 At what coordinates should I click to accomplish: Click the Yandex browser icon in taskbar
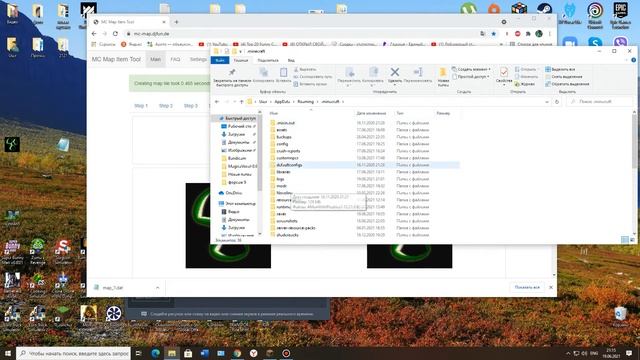(x=253, y=353)
